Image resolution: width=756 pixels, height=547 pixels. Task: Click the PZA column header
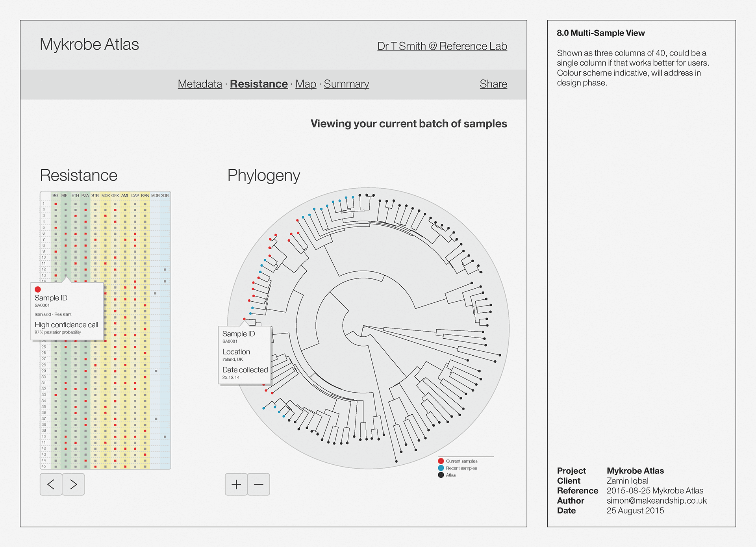click(x=85, y=196)
